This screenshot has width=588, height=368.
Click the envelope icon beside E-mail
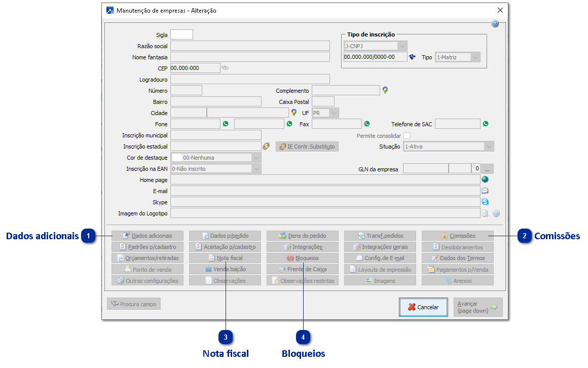tap(485, 191)
